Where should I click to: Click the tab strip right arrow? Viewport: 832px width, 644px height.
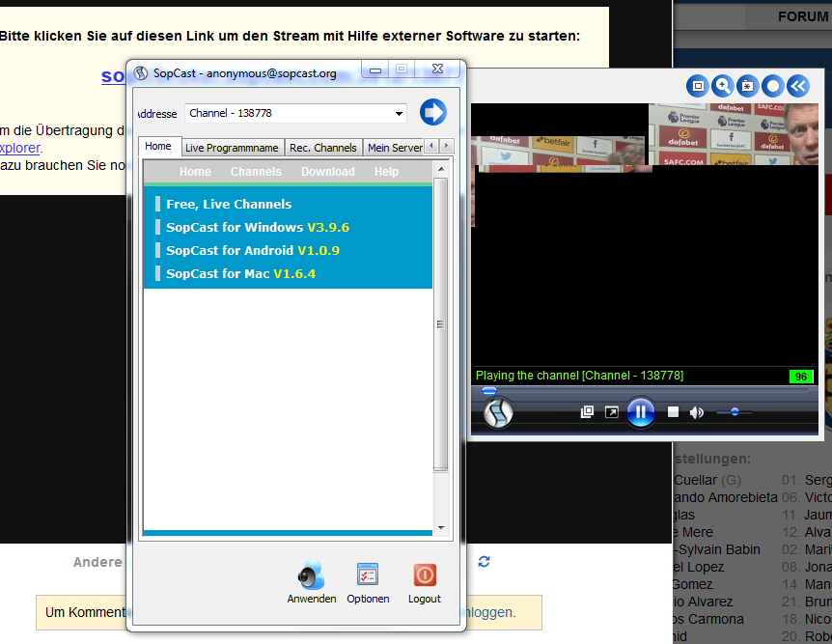pyautogui.click(x=447, y=146)
